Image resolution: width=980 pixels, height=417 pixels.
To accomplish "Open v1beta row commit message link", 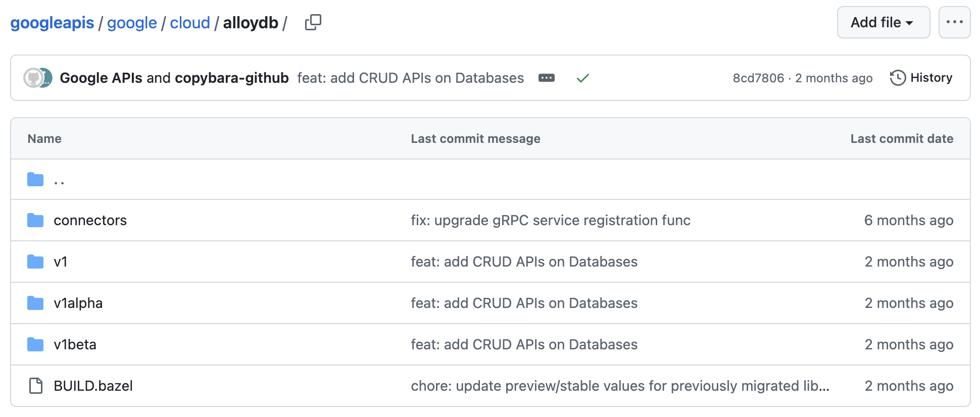I will pyautogui.click(x=524, y=345).
